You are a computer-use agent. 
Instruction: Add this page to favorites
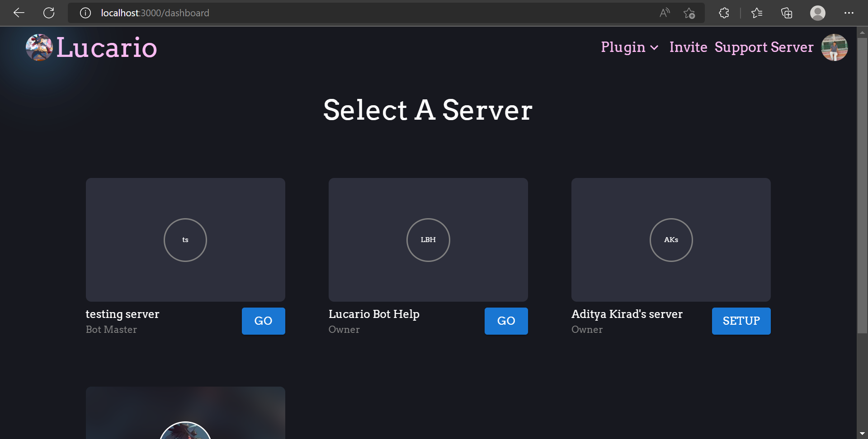point(689,13)
